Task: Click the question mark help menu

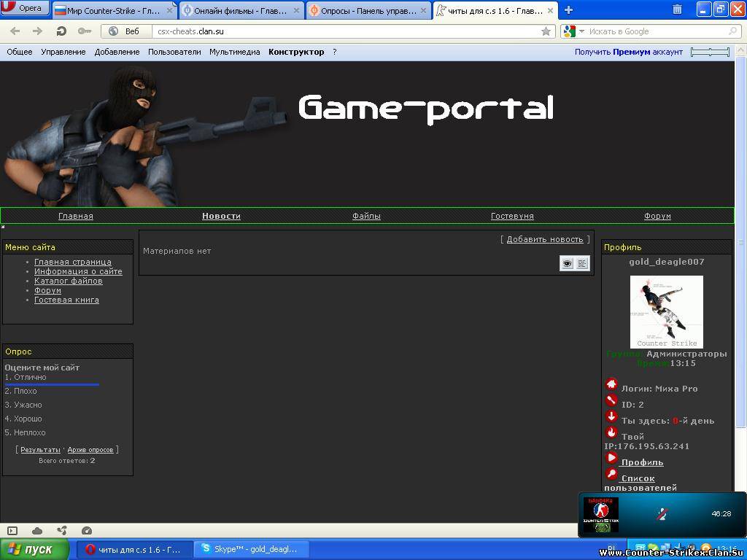Action: click(x=334, y=52)
